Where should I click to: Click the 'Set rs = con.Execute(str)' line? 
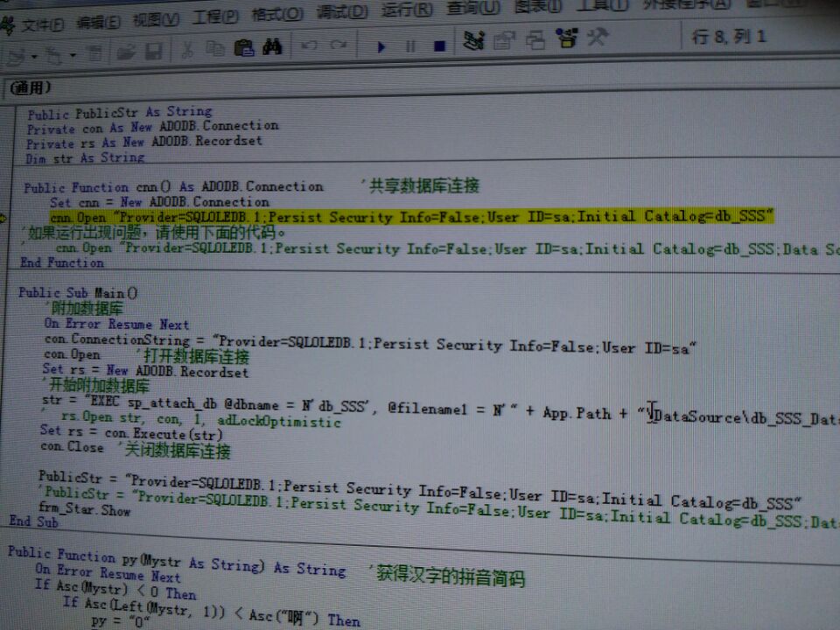tap(130, 431)
